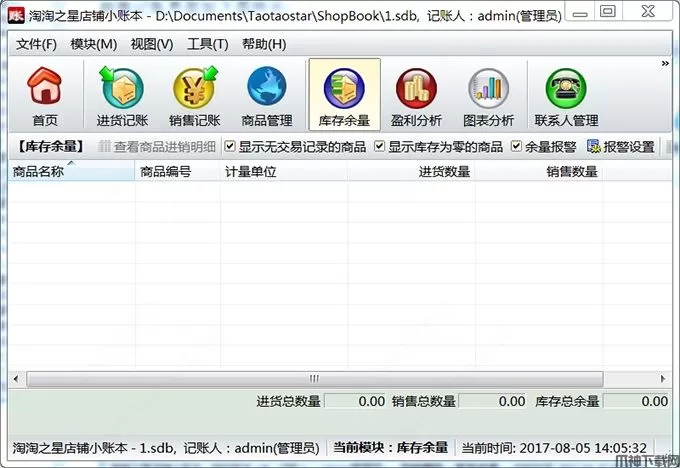Open 图表分析 chart analysis

[488, 96]
